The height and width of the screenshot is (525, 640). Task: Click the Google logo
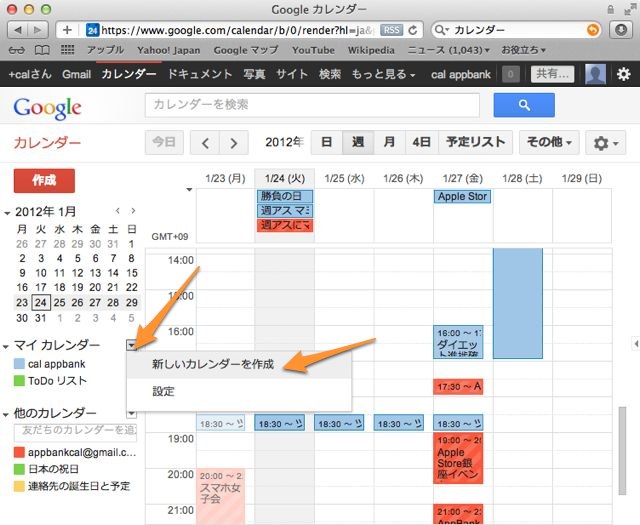pyautogui.click(x=47, y=108)
